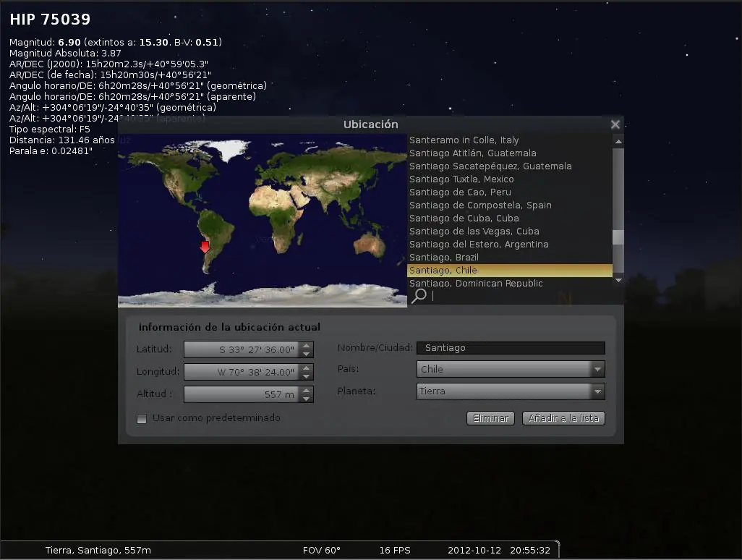Click 'Añadir a la lista' button
This screenshot has height=560, width=742.
[563, 418]
